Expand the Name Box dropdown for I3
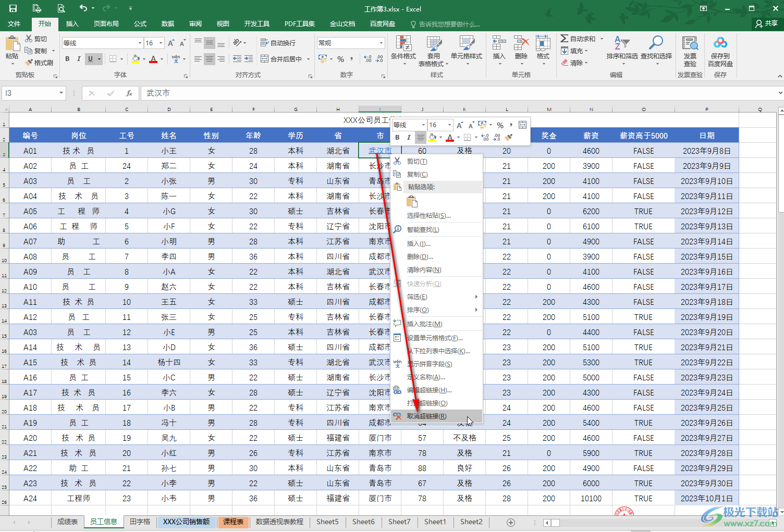The image size is (784, 532). (61, 93)
